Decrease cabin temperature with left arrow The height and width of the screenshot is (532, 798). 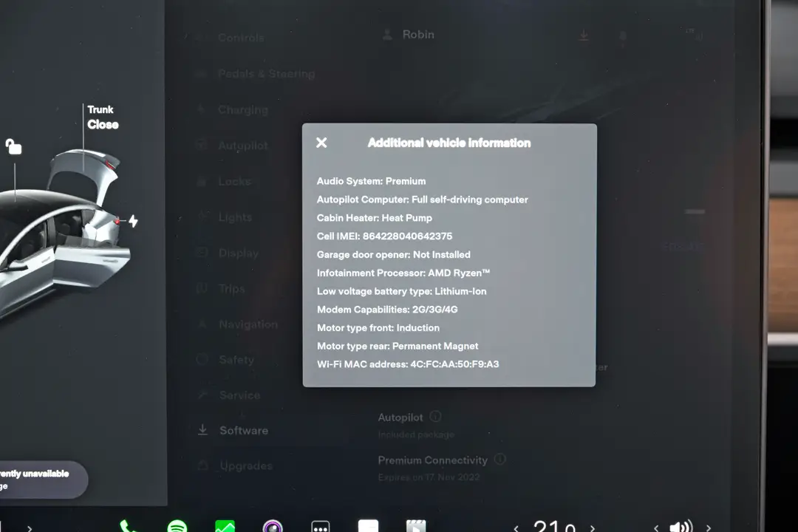(x=516, y=528)
